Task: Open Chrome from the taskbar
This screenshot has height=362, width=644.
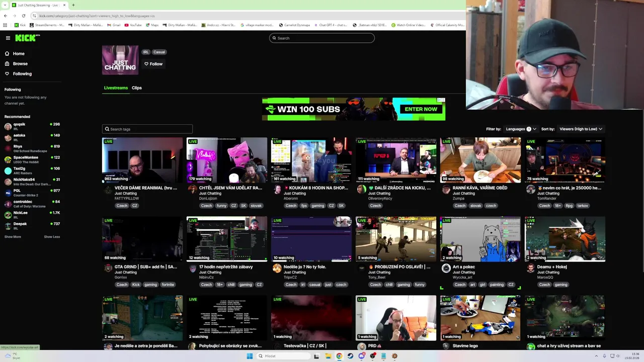Action: coord(339,356)
